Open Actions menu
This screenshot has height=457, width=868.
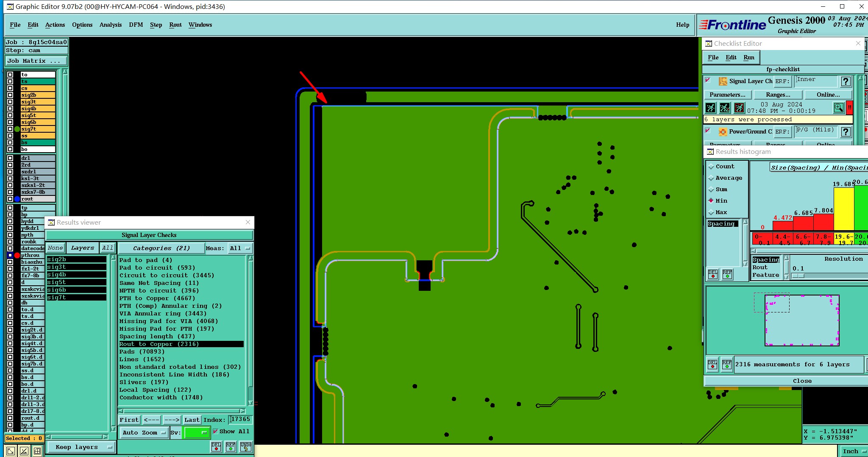click(55, 25)
